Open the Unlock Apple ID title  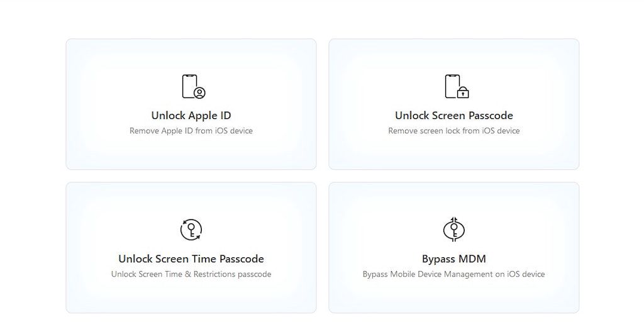[x=191, y=116]
